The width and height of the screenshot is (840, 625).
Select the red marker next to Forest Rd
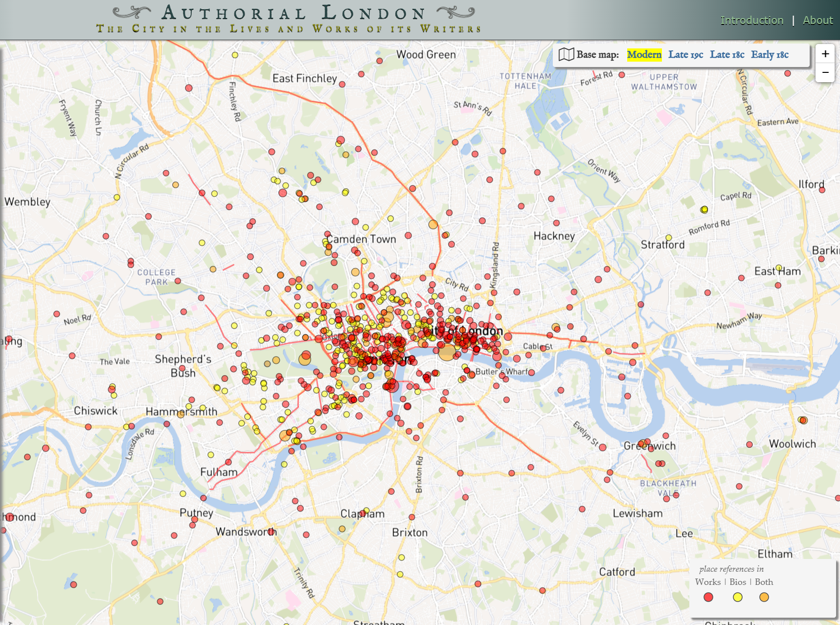[x=621, y=75]
